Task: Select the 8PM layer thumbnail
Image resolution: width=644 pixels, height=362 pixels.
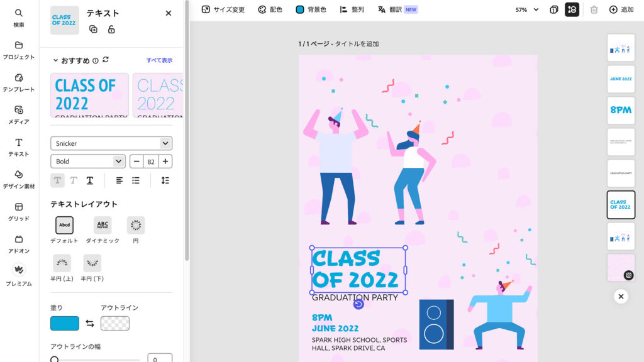Action: (x=621, y=110)
